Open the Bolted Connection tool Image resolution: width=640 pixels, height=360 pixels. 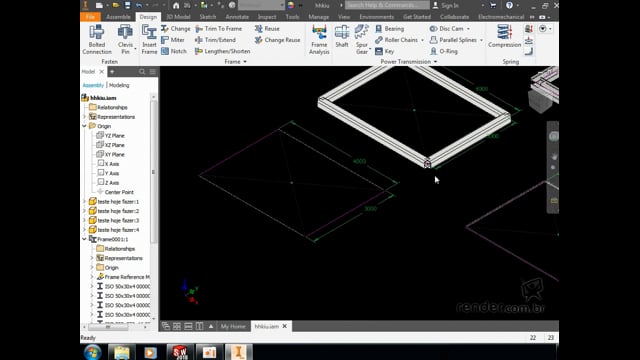[97, 40]
